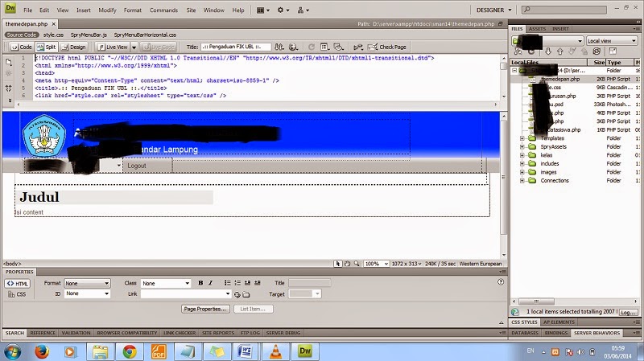644x361 pixels.
Task: Open related file SpryMenuBarHorizontal.css
Action: tap(145, 35)
